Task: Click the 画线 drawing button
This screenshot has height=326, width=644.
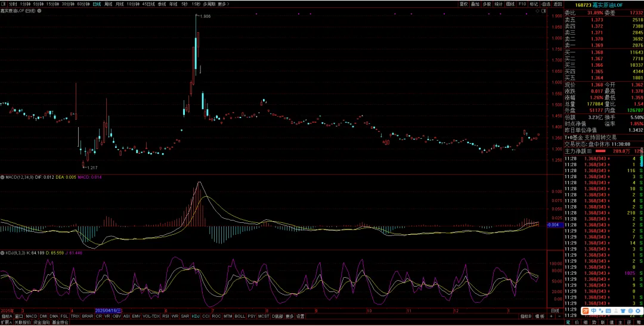Action: (510, 4)
